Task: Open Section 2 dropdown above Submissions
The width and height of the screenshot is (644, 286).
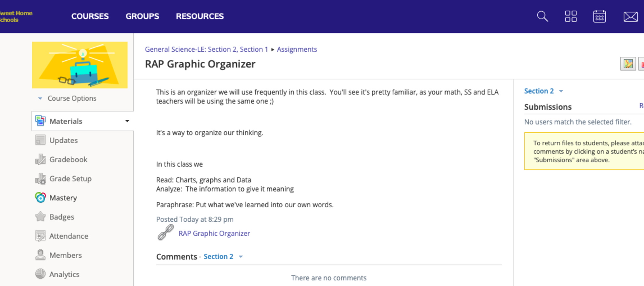Action: coord(543,91)
